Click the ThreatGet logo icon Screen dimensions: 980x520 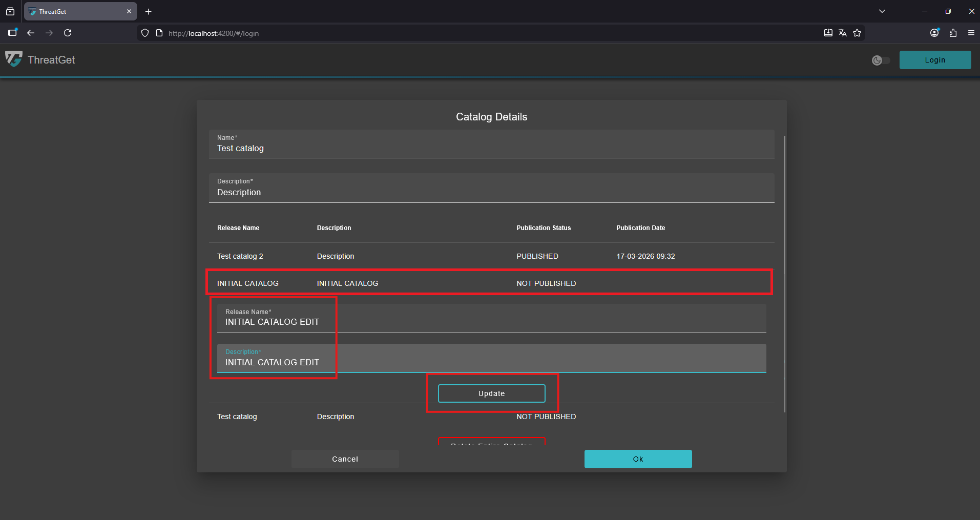click(x=14, y=59)
